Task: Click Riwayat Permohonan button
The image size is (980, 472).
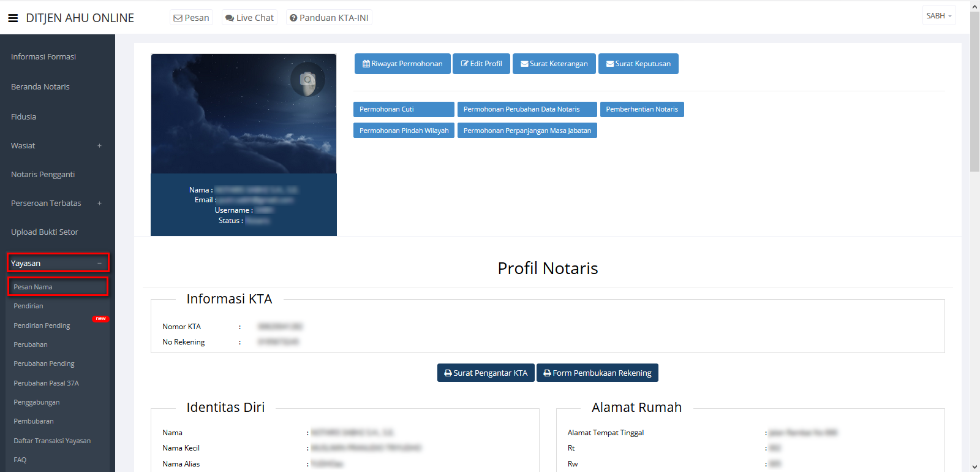Action: click(x=402, y=64)
